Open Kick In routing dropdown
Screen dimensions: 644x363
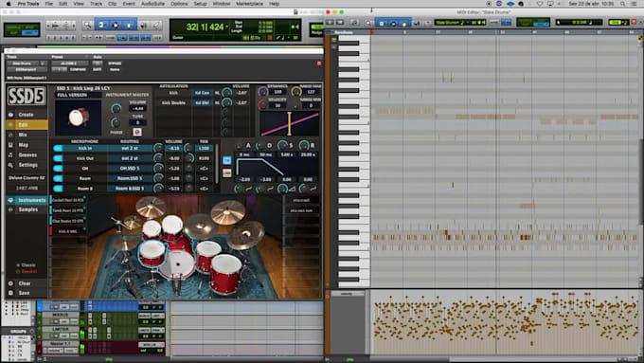(130, 148)
